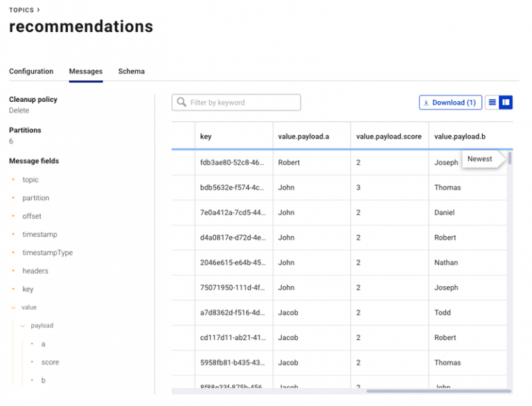
Task: Switch to the row list view icon
Action: 492,102
